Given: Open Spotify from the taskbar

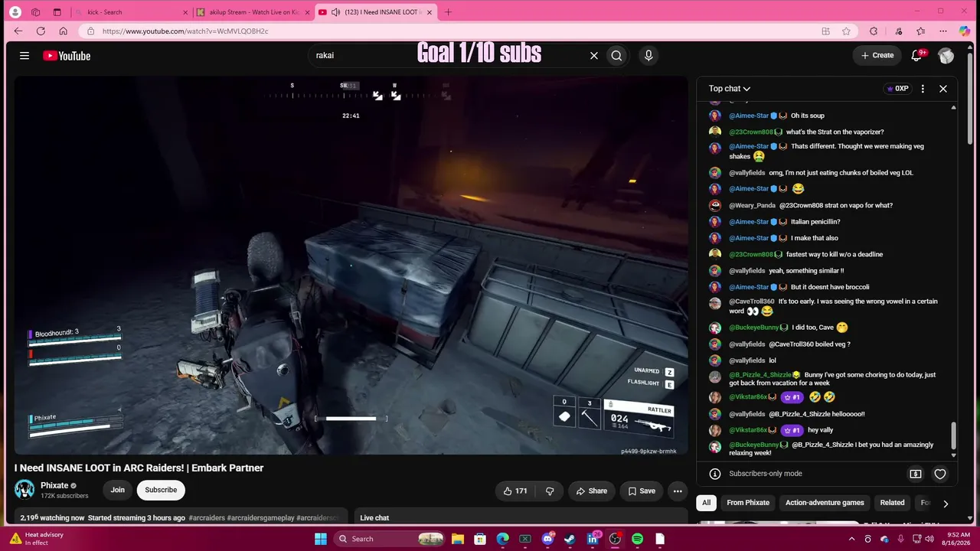Looking at the screenshot, I should point(637,539).
